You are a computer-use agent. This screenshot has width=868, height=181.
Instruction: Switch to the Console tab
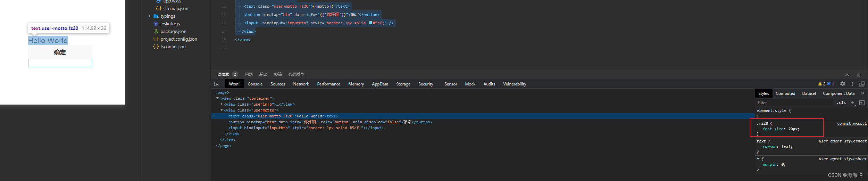(x=255, y=84)
